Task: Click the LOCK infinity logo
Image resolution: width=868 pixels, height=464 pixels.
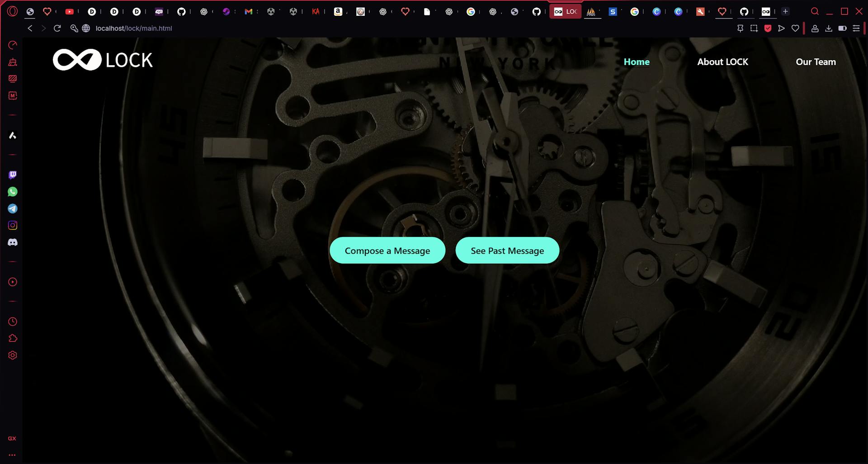Action: (103, 60)
